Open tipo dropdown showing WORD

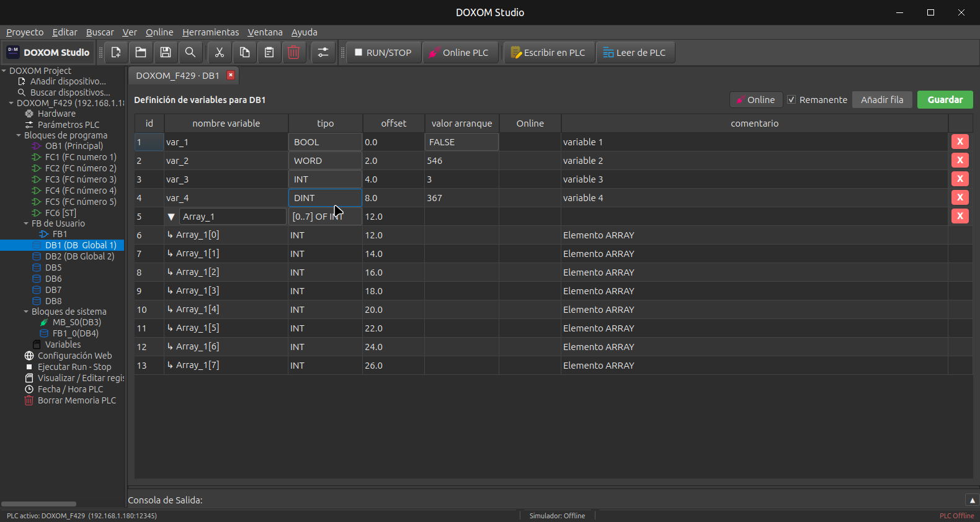(325, 161)
